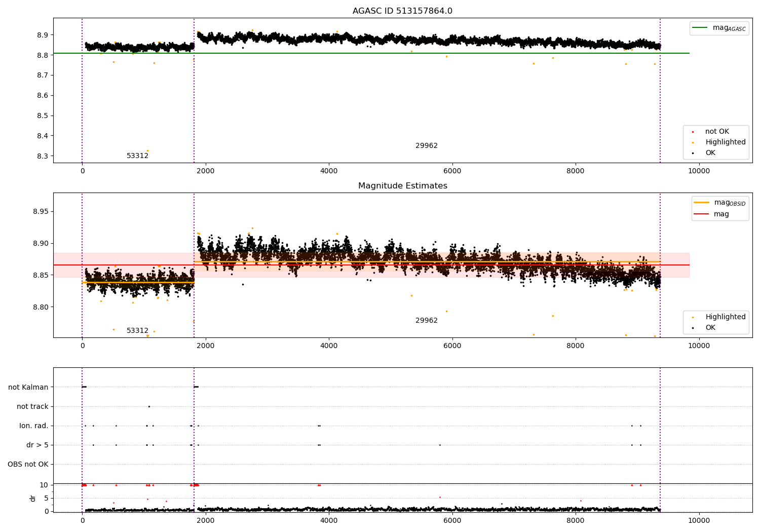760x532 pixels.
Task: Click the "8.7" tick on the top plot
Action: [43, 75]
